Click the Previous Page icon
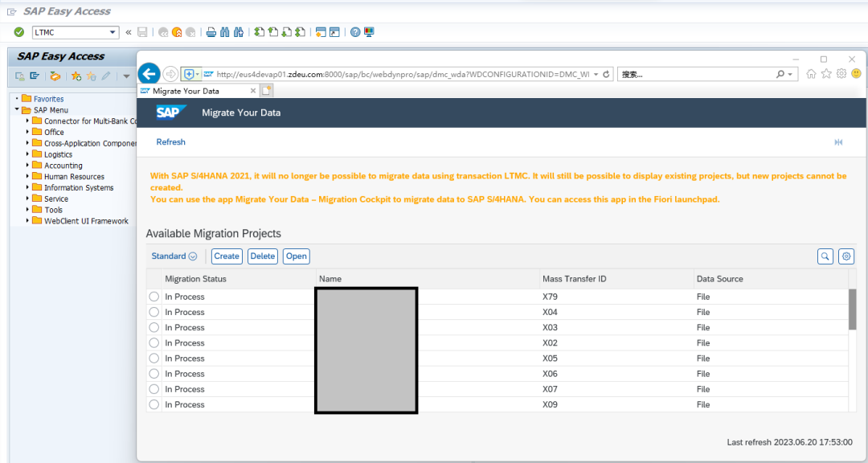Image resolution: width=868 pixels, height=463 pixels. point(273,32)
